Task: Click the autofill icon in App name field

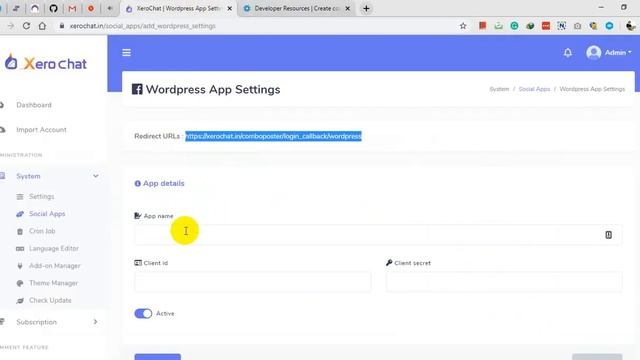Action: click(608, 235)
